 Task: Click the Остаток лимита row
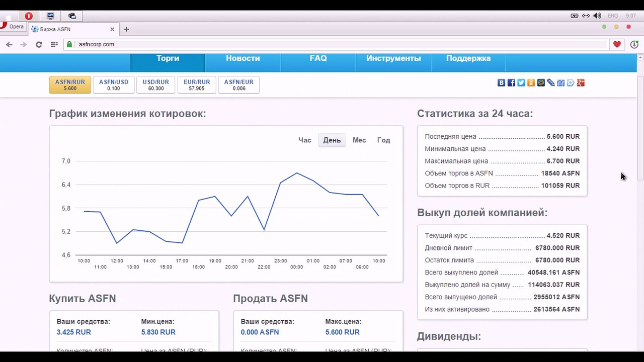tap(502, 260)
